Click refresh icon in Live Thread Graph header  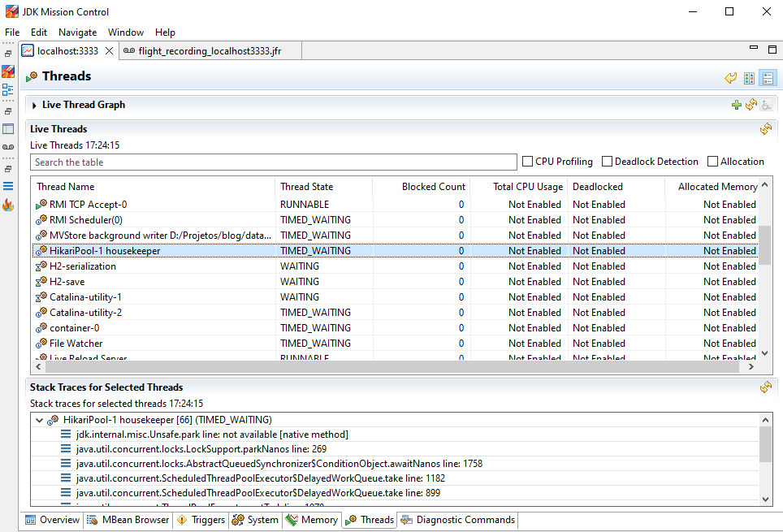[x=751, y=105]
